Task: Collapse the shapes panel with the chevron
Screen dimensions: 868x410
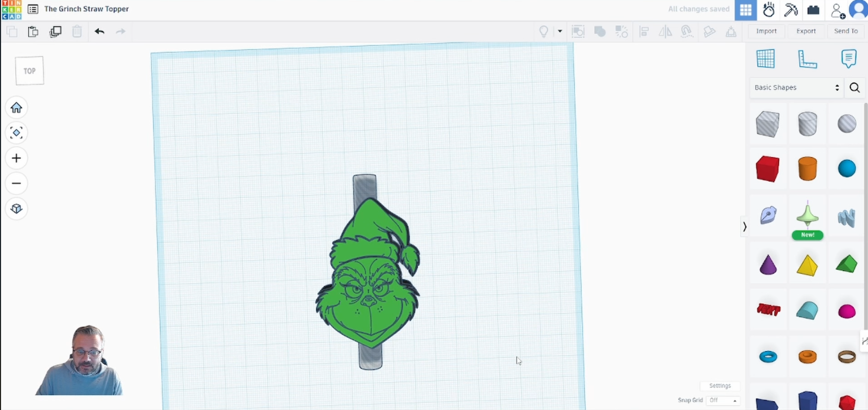Action: click(745, 226)
